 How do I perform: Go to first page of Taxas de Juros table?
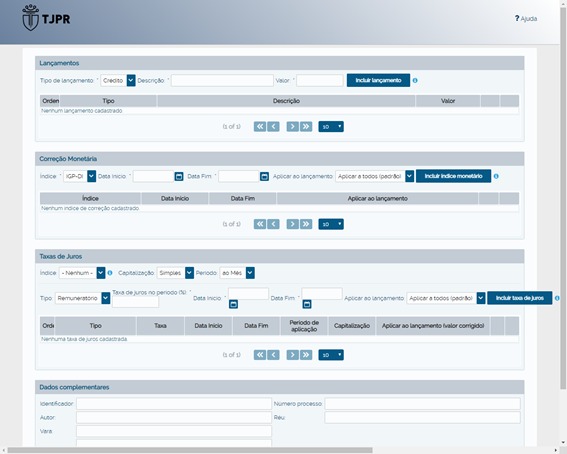click(x=260, y=355)
